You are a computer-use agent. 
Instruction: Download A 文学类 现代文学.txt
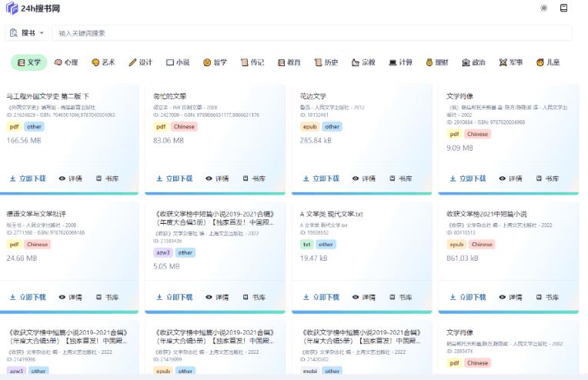pyautogui.click(x=321, y=297)
